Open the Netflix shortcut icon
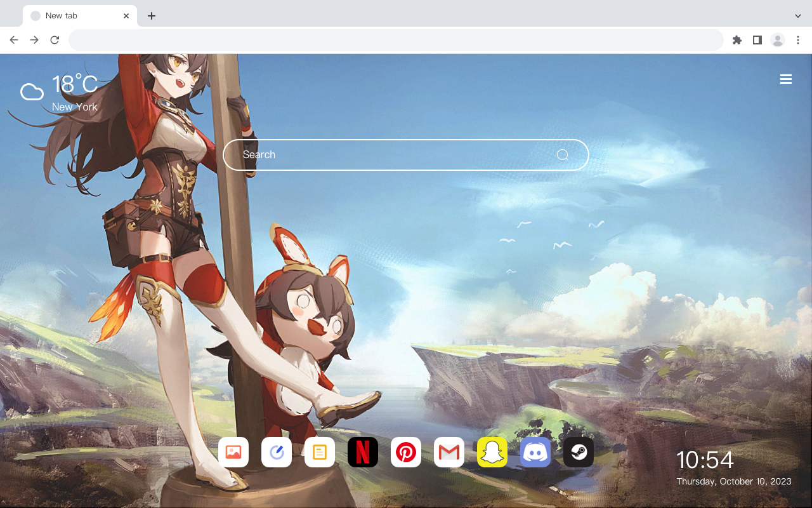This screenshot has height=508, width=812. (363, 452)
